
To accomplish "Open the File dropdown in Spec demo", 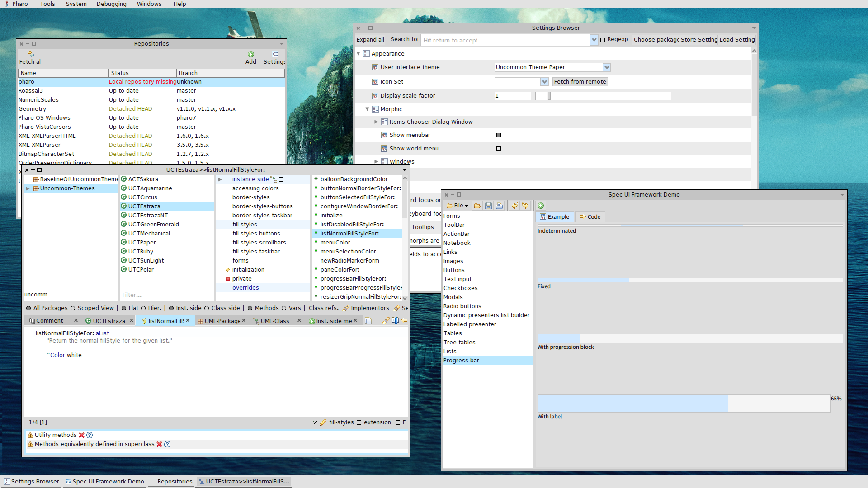I will point(458,206).
